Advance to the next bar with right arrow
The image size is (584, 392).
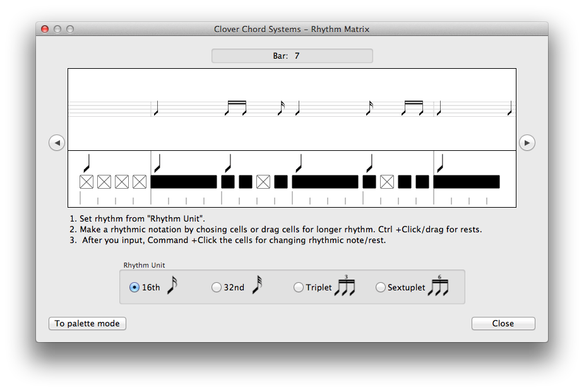click(x=527, y=143)
